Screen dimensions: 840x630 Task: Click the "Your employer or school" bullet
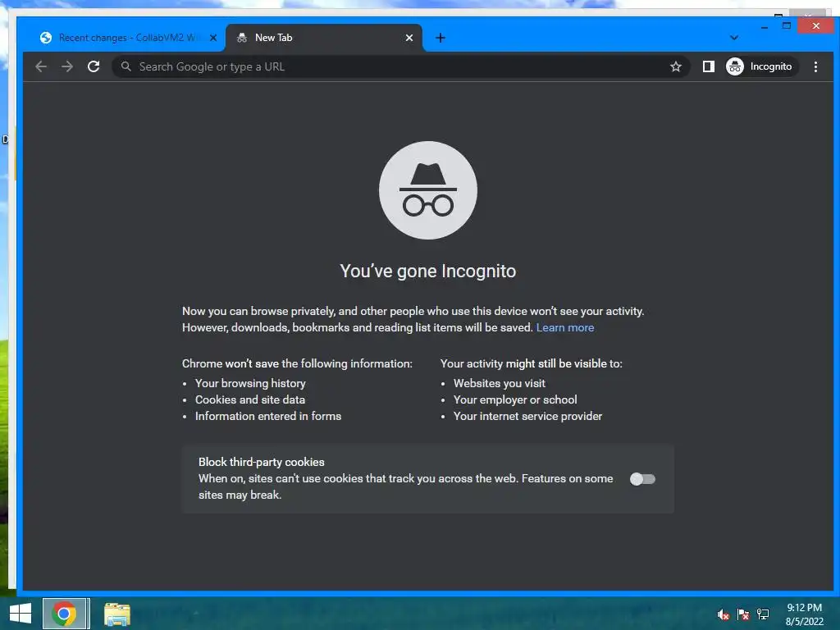point(515,399)
